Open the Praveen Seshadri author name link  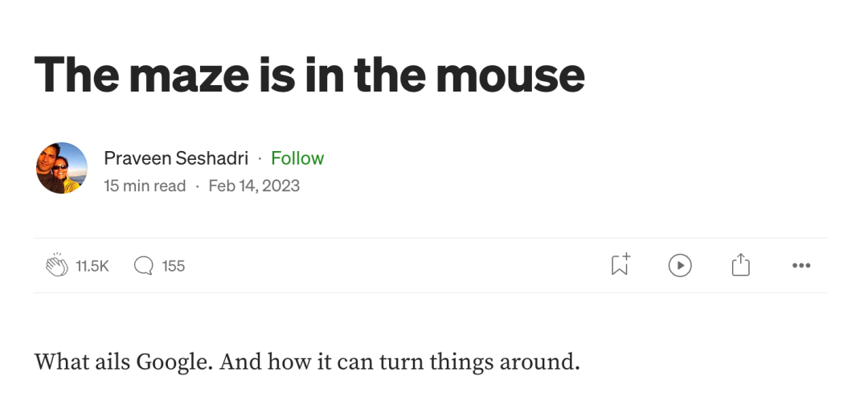[x=176, y=158]
